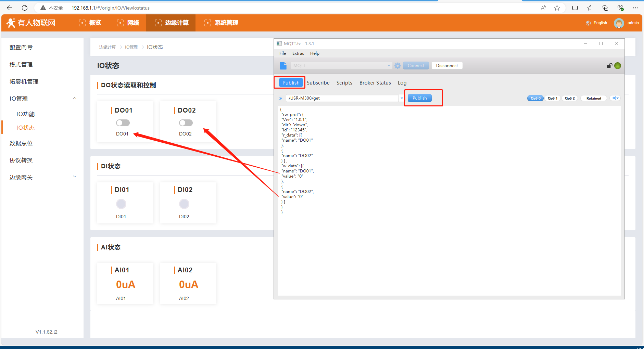Image resolution: width=644 pixels, height=349 pixels.
Task: Open the browser split screen icon
Action: tap(575, 8)
